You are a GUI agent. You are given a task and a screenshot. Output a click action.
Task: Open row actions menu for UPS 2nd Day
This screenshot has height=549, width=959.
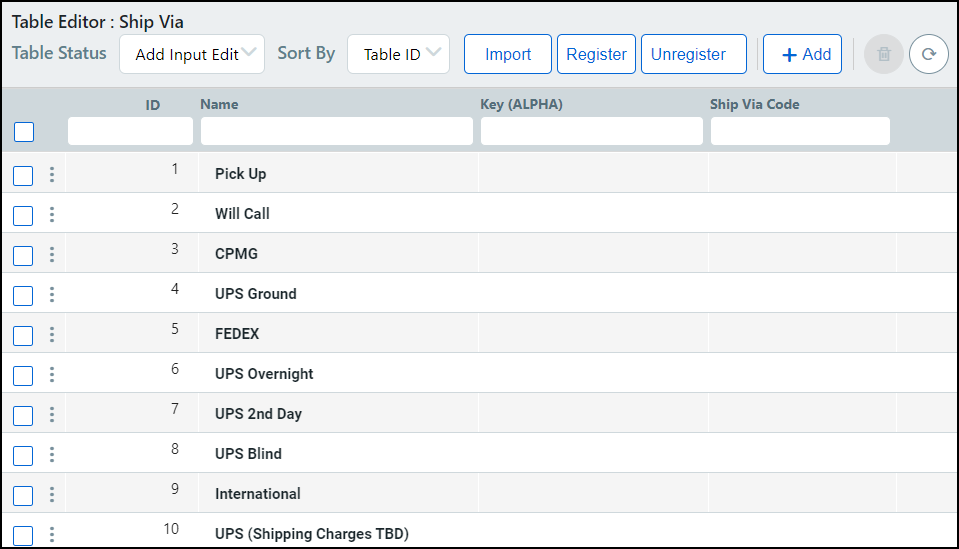52,415
